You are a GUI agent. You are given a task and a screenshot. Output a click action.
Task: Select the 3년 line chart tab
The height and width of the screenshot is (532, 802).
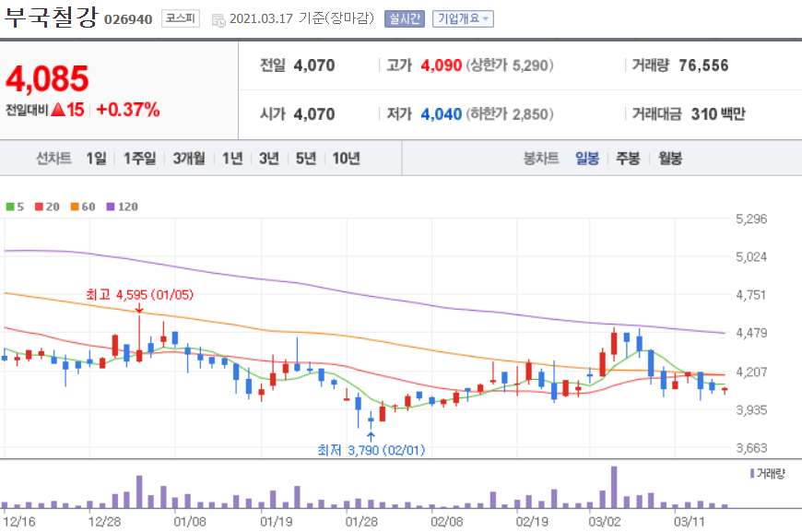(269, 158)
